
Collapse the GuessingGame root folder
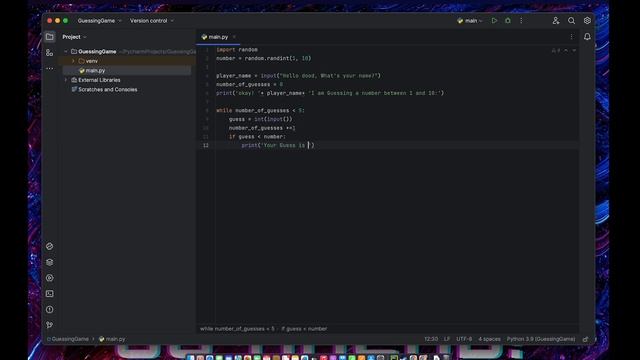pos(66,51)
